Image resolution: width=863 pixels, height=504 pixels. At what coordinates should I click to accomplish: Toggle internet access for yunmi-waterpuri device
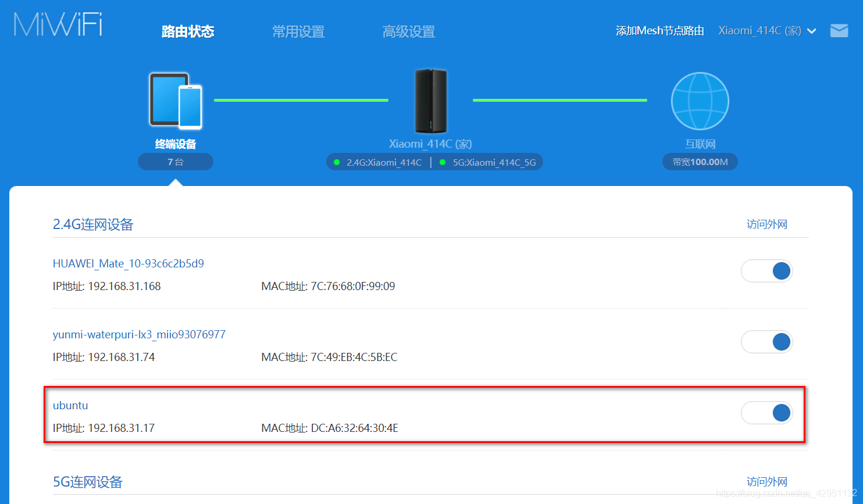[767, 342]
